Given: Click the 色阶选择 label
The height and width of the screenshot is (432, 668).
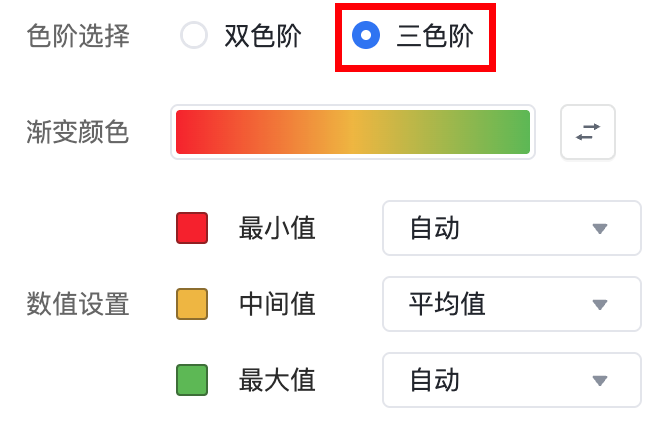Looking at the screenshot, I should (78, 36).
